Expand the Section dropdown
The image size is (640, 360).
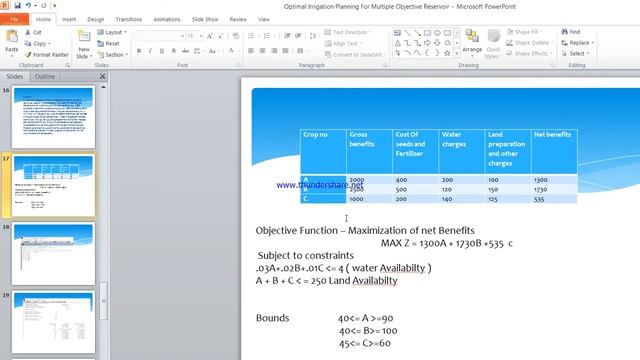[113, 54]
